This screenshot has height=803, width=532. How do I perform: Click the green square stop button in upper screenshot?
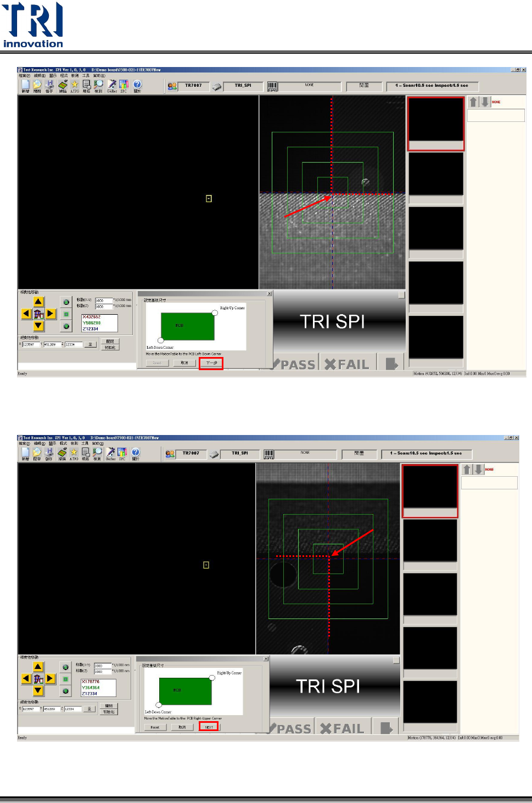coord(66,314)
